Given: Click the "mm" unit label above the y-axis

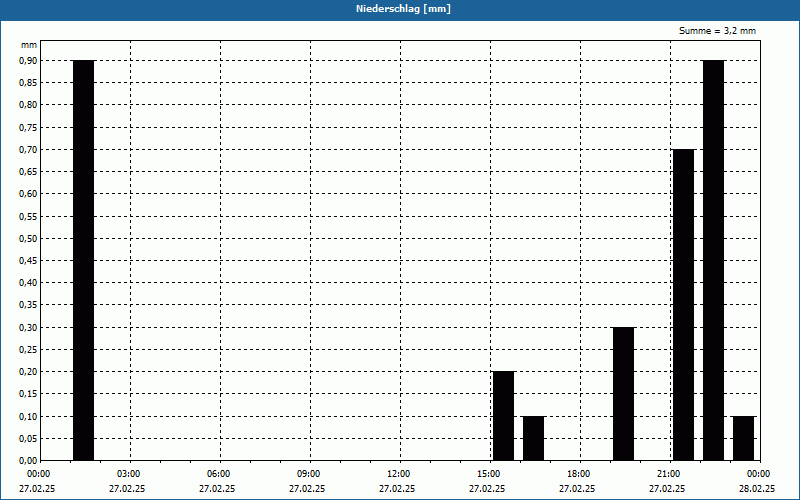Looking at the screenshot, I should click(x=29, y=45).
